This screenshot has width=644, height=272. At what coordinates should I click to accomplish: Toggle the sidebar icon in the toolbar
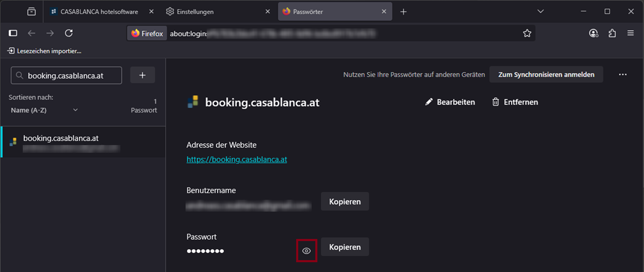click(x=13, y=34)
